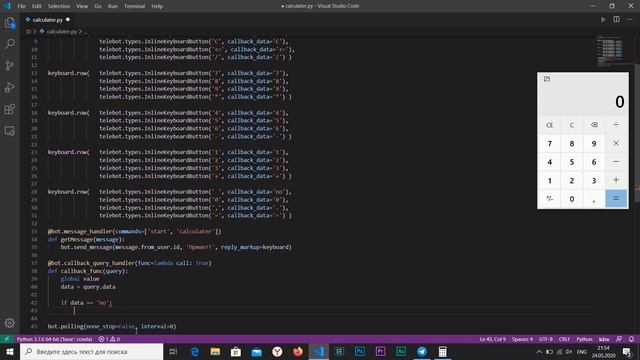Screen dimensions: 640x360
Task: Open the Manage gear in activity bar
Action: [10, 323]
